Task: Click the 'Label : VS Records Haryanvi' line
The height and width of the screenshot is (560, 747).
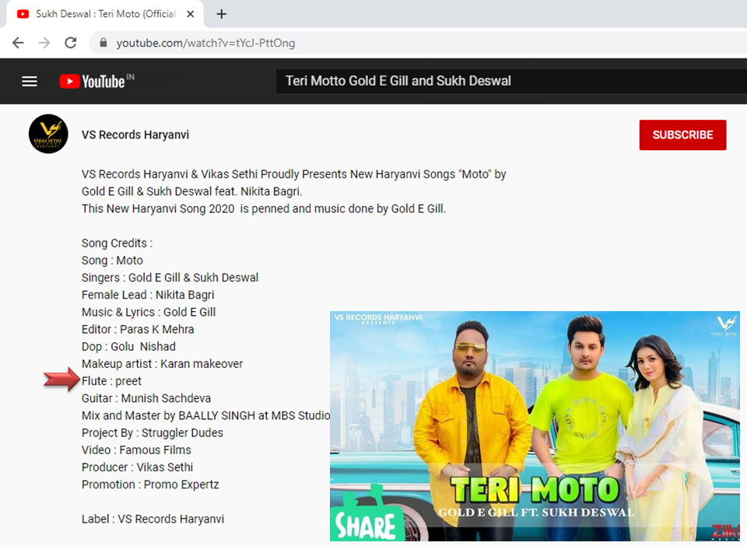Action: (x=153, y=519)
